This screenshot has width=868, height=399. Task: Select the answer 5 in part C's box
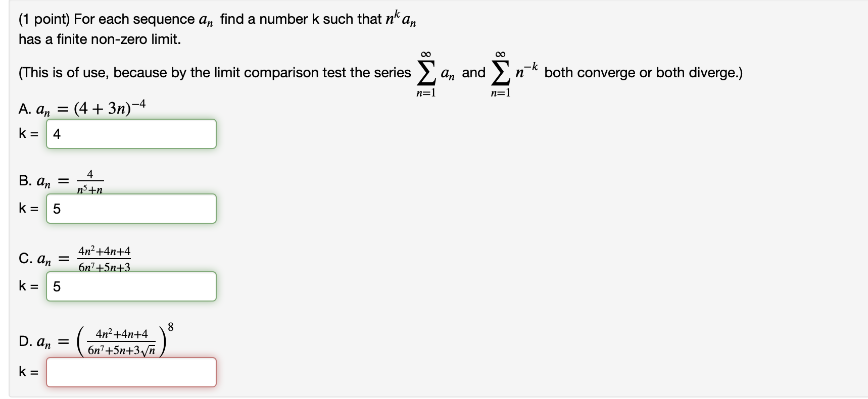tap(57, 286)
